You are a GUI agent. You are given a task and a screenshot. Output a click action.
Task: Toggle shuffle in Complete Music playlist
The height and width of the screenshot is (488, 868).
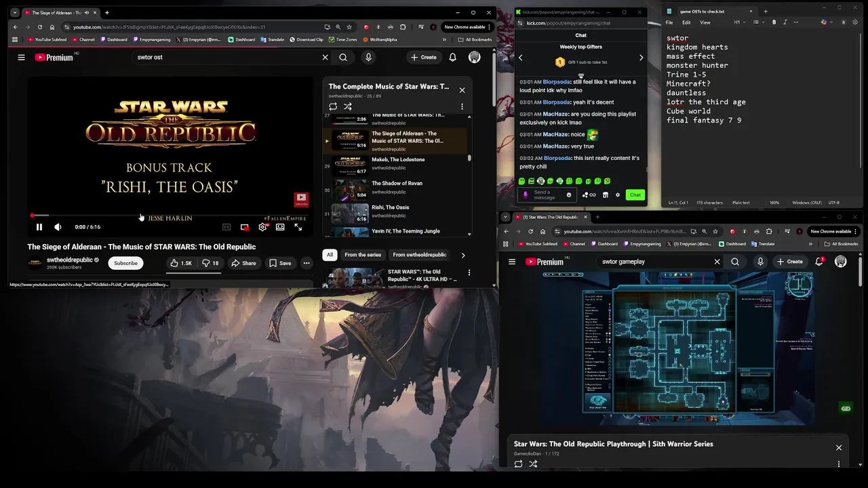pyautogui.click(x=348, y=106)
